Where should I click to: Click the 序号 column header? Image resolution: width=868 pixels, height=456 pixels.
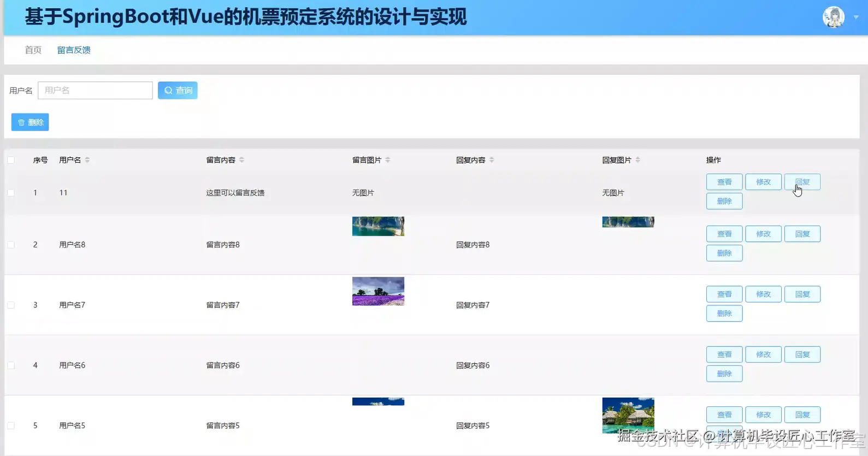click(x=40, y=160)
